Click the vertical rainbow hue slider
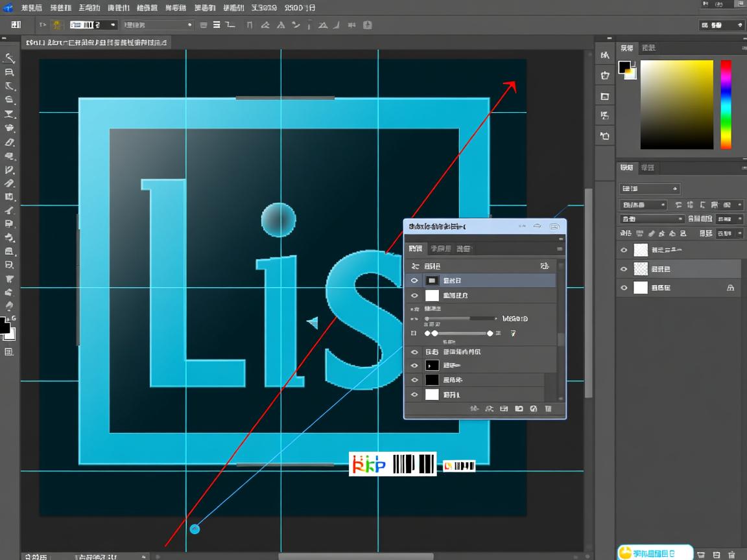The height and width of the screenshot is (560, 747). [726, 104]
